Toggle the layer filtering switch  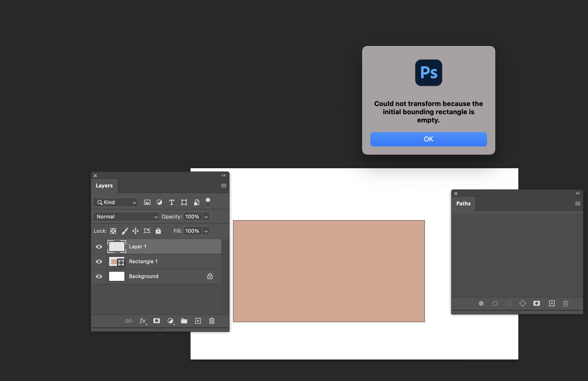(208, 202)
